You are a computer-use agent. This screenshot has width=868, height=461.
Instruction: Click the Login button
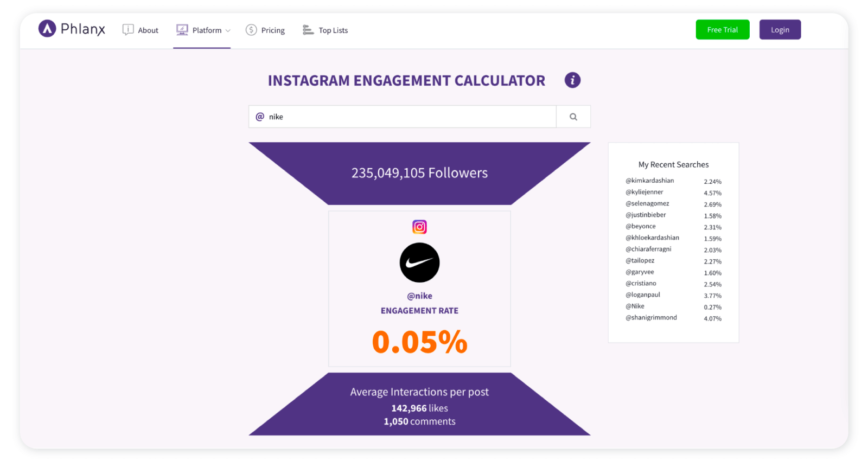coord(780,29)
